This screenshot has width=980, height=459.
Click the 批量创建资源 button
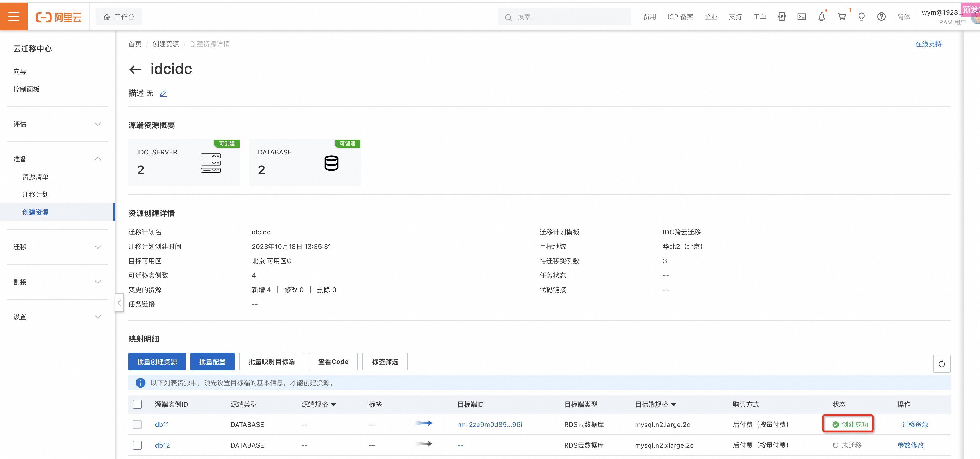(x=157, y=362)
